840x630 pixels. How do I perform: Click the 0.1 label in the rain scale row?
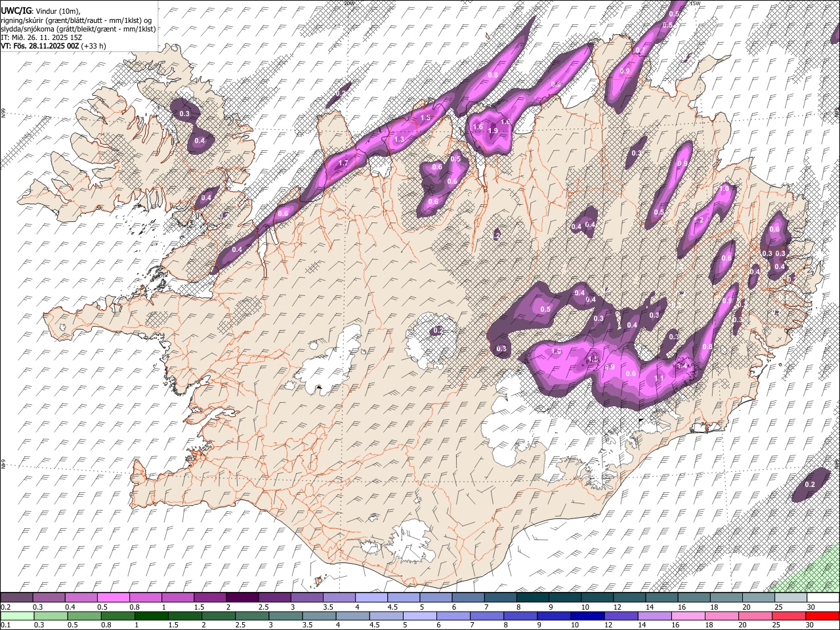6,625
